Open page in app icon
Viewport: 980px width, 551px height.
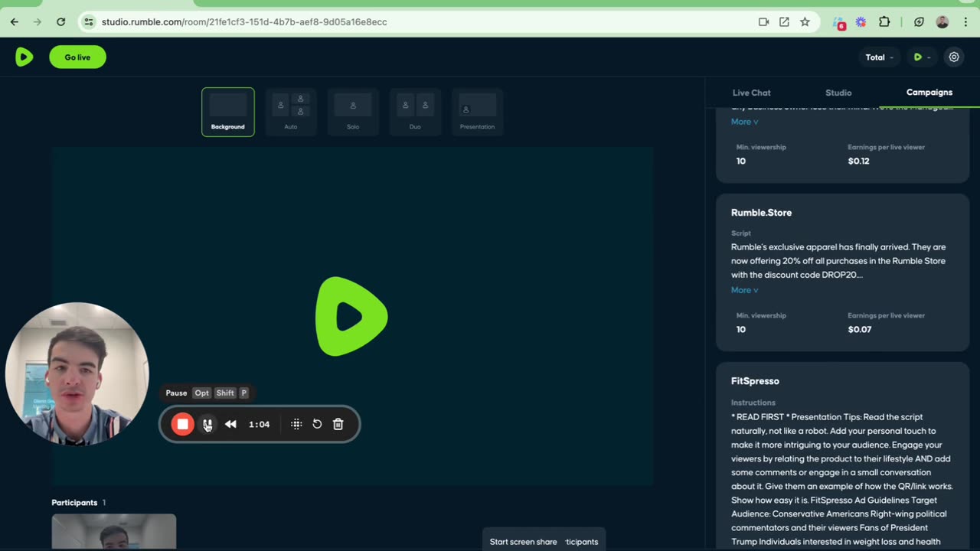pos(784,22)
